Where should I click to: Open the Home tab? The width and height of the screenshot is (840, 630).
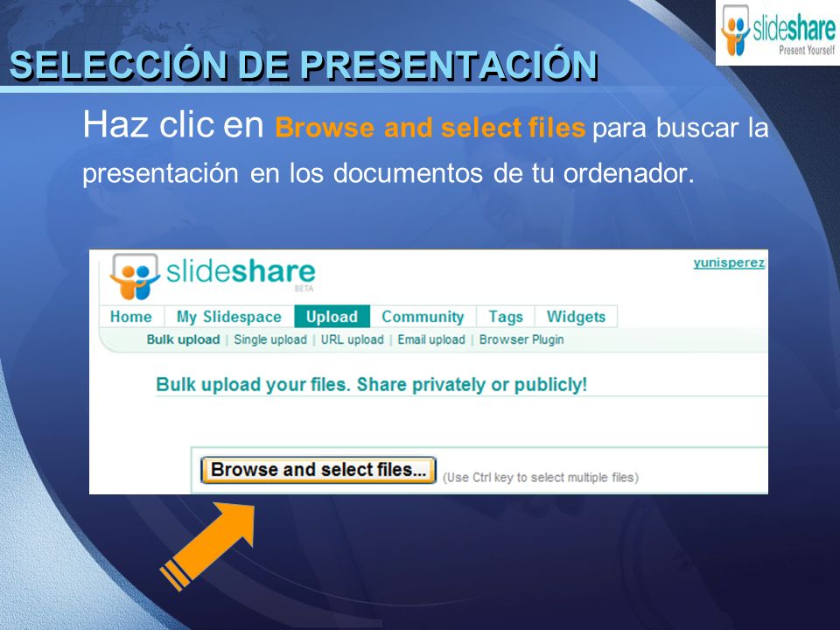[x=131, y=317]
